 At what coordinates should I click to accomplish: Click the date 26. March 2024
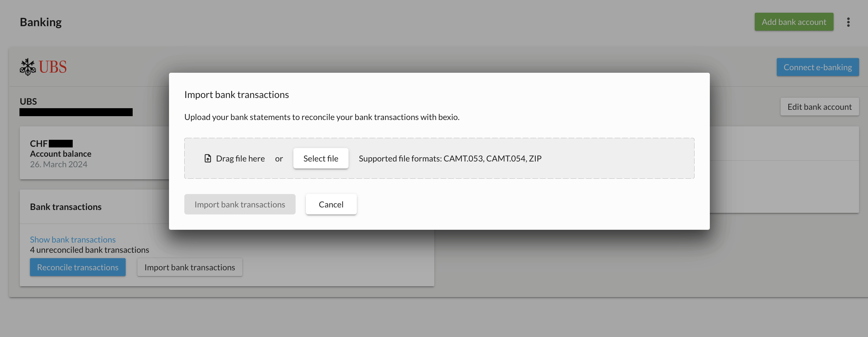point(59,164)
